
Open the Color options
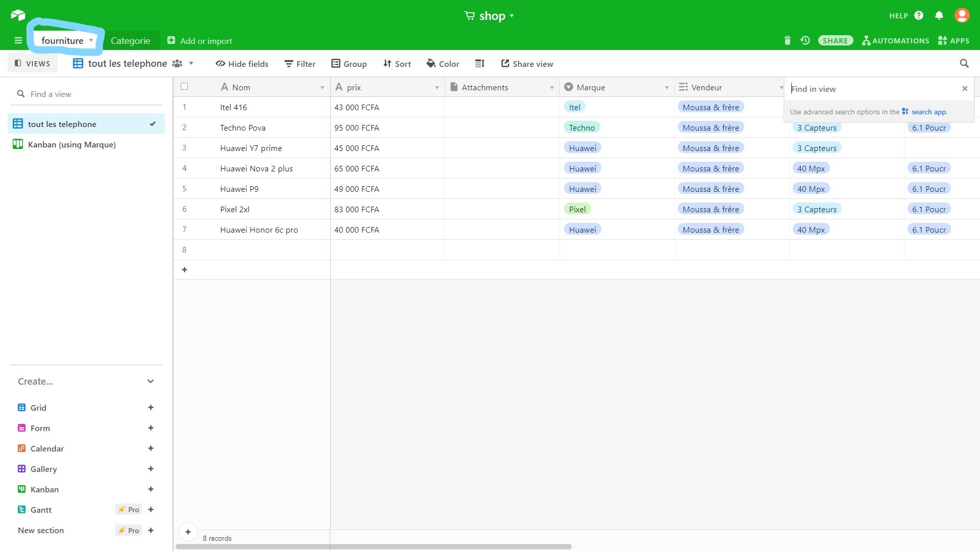[x=443, y=64]
